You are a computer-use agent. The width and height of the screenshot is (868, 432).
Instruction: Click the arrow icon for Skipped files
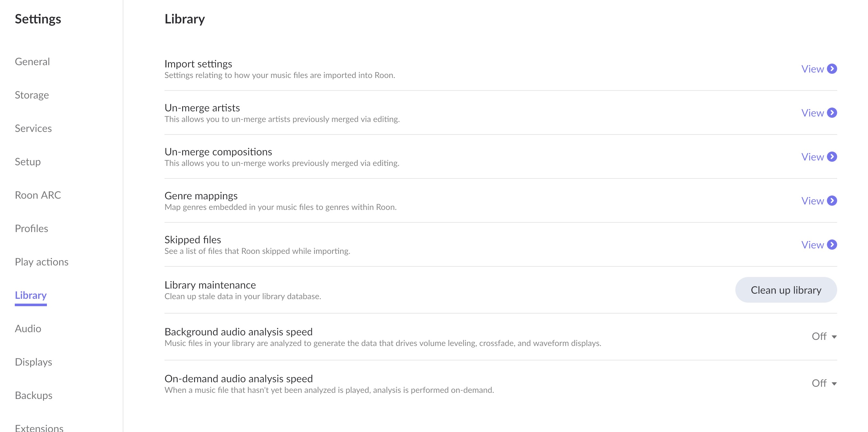pos(832,245)
